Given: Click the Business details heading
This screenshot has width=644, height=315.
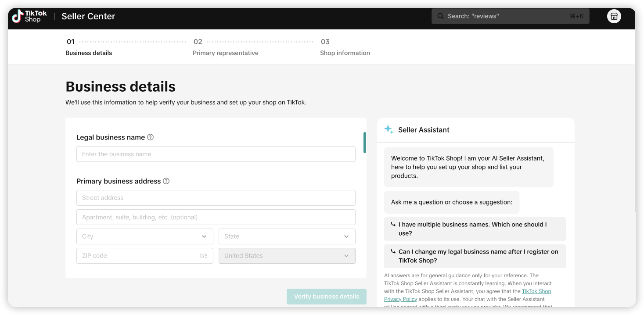Looking at the screenshot, I should tap(121, 86).
